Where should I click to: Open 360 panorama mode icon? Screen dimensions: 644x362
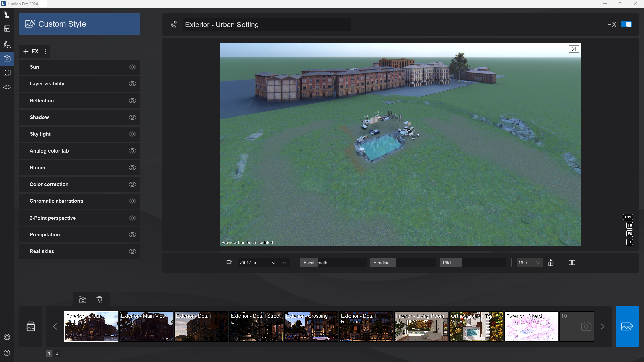pyautogui.click(x=7, y=87)
